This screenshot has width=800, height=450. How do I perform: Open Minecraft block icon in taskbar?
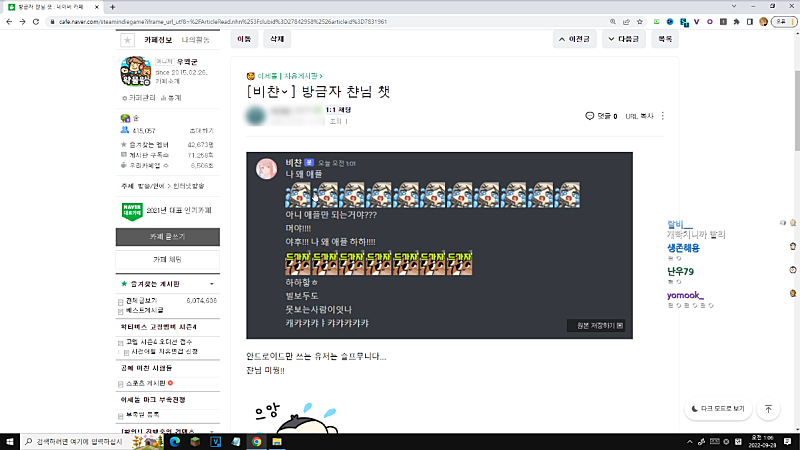pyautogui.click(x=195, y=441)
